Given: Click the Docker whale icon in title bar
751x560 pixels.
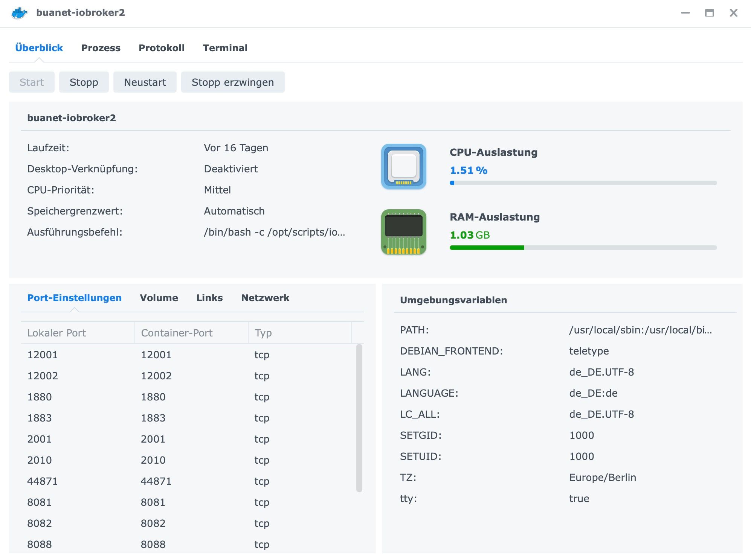Looking at the screenshot, I should coord(19,13).
